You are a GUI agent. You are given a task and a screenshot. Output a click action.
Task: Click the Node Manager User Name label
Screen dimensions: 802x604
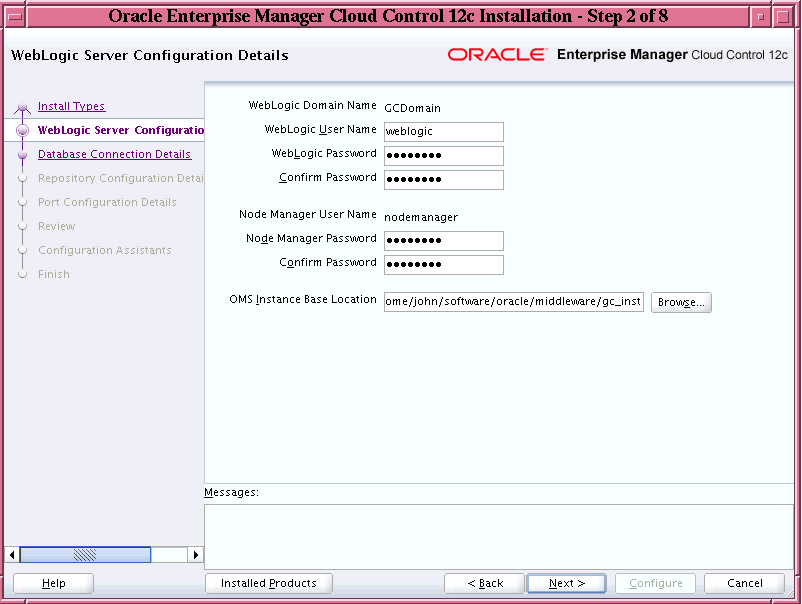click(308, 214)
